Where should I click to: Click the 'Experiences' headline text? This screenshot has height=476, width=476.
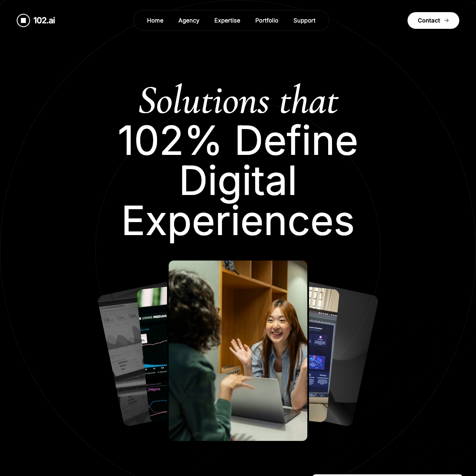click(238, 220)
